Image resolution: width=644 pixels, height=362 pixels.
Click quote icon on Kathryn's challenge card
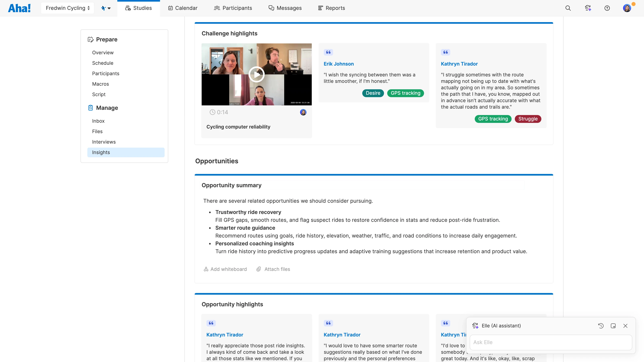(x=446, y=52)
